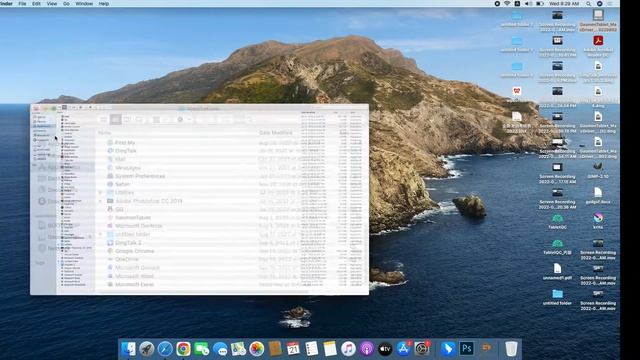Open App Store in the Dock
The height and width of the screenshot is (360, 640).
tap(403, 349)
